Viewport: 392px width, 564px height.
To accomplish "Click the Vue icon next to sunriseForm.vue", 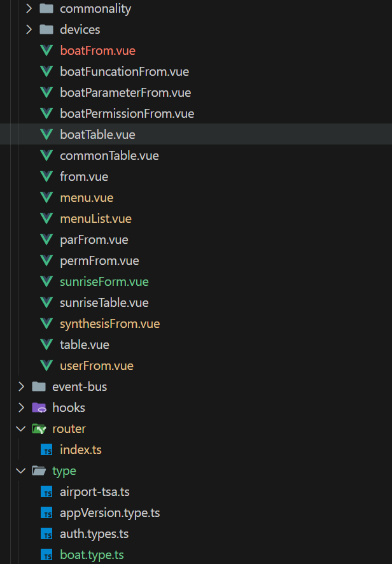I will [46, 282].
